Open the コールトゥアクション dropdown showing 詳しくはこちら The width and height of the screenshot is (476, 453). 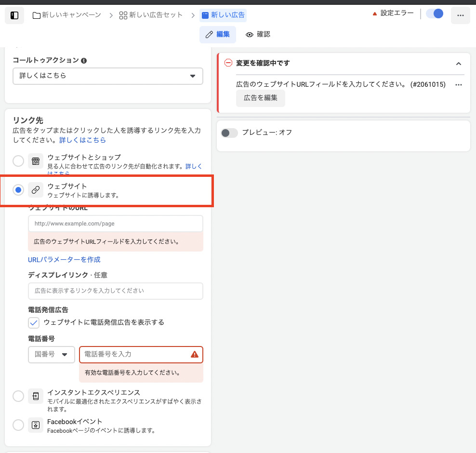tap(107, 76)
